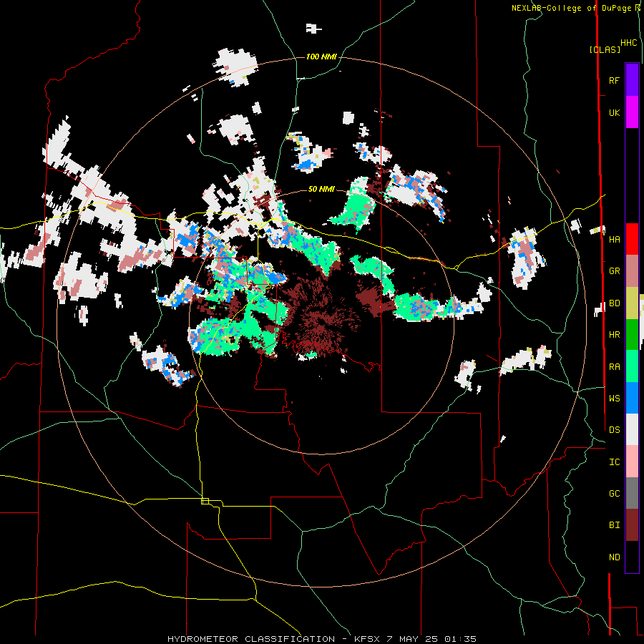Click the ND no data black swatch
Viewport: 644px width, 644px height.
[632, 557]
